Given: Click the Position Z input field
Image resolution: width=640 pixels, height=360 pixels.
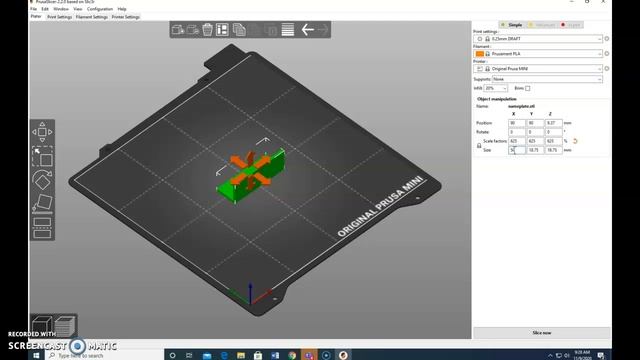Looking at the screenshot, I should pos(553,123).
